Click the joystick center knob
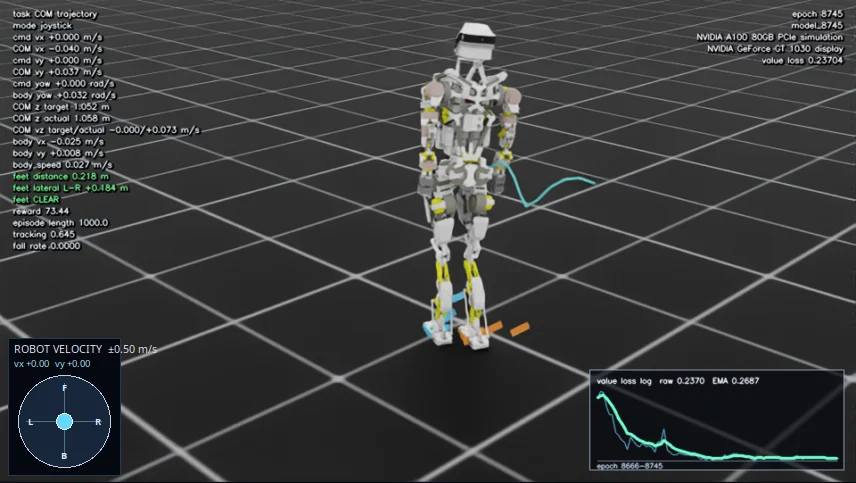This screenshot has width=856, height=483. coord(64,421)
